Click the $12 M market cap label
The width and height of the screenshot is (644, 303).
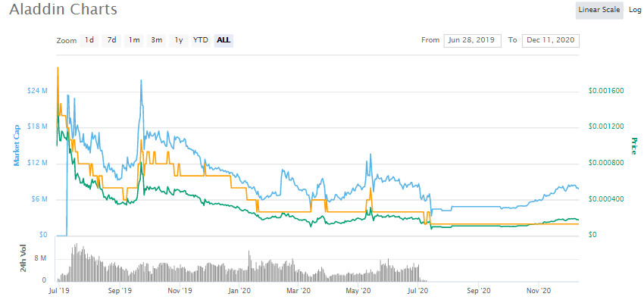(x=39, y=163)
